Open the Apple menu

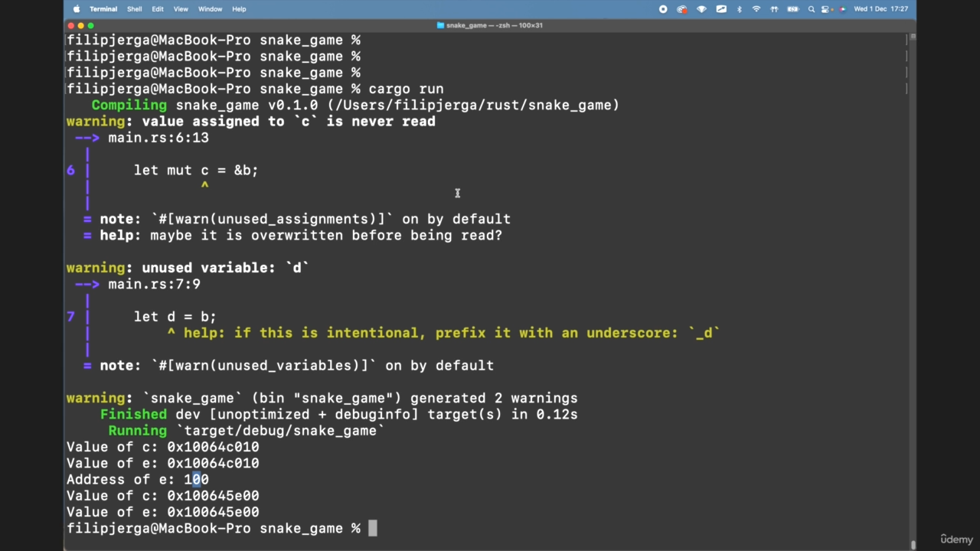coord(77,9)
